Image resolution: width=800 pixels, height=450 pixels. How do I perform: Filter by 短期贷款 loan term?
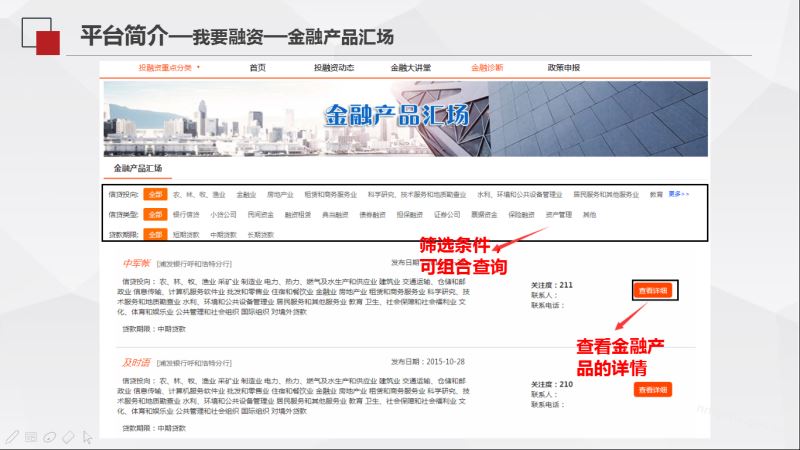(186, 234)
